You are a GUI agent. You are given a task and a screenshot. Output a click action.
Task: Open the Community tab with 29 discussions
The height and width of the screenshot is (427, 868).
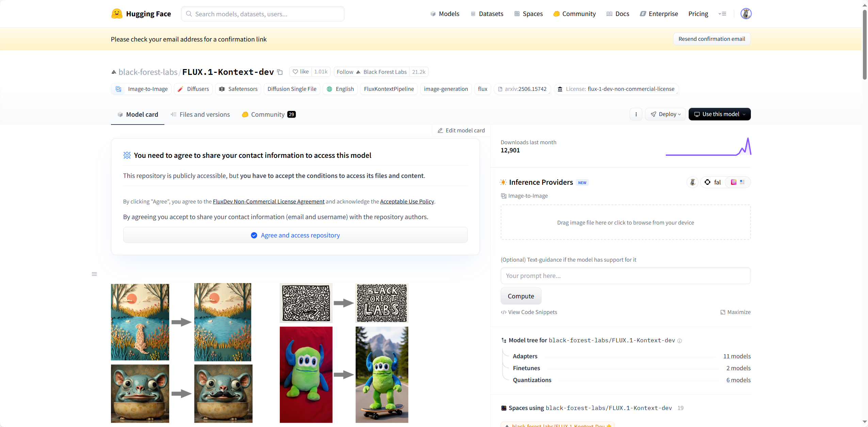(x=269, y=115)
